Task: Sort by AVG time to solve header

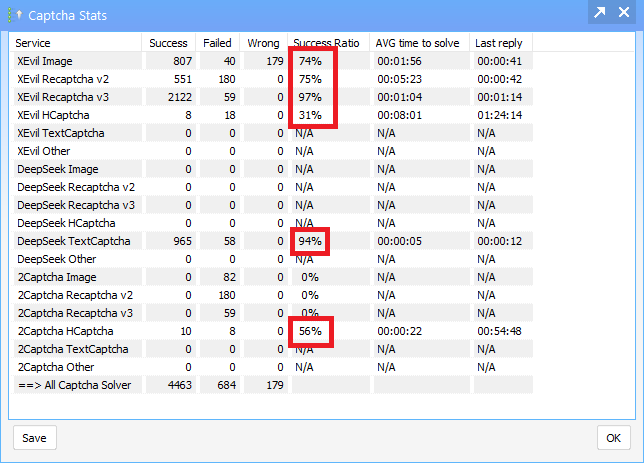Action: [x=419, y=43]
